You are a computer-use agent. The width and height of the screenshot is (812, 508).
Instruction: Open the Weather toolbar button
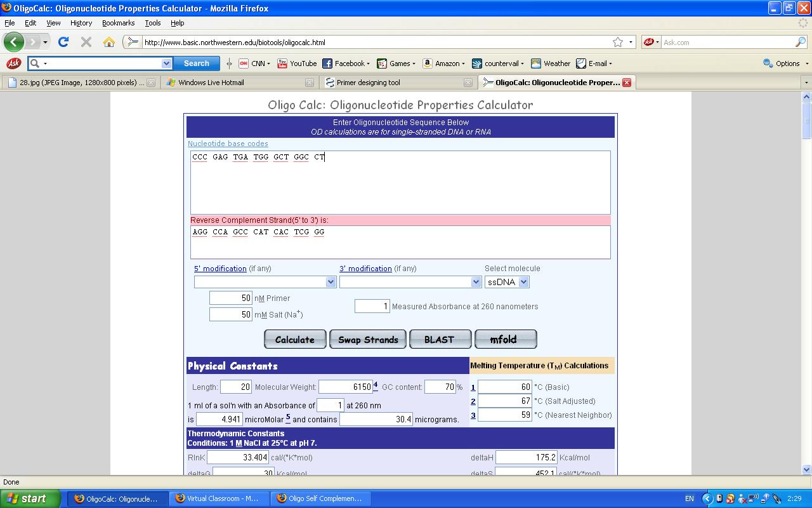coord(551,63)
